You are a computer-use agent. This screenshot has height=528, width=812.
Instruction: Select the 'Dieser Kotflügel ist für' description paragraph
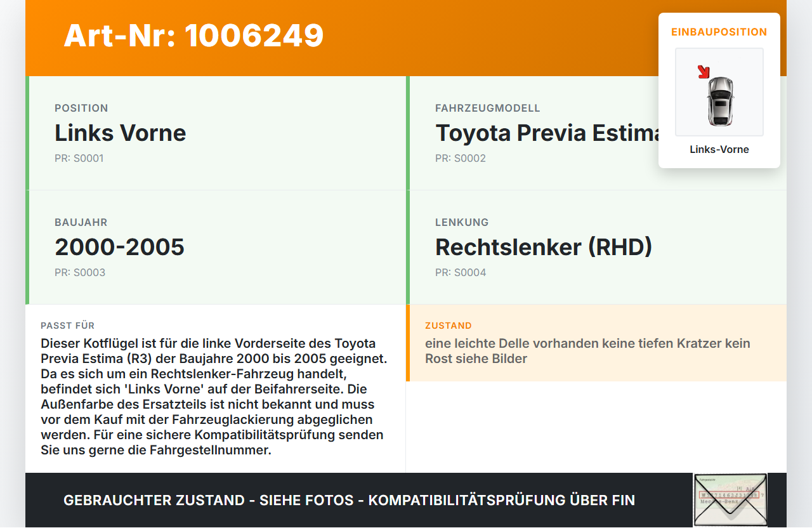(214, 397)
